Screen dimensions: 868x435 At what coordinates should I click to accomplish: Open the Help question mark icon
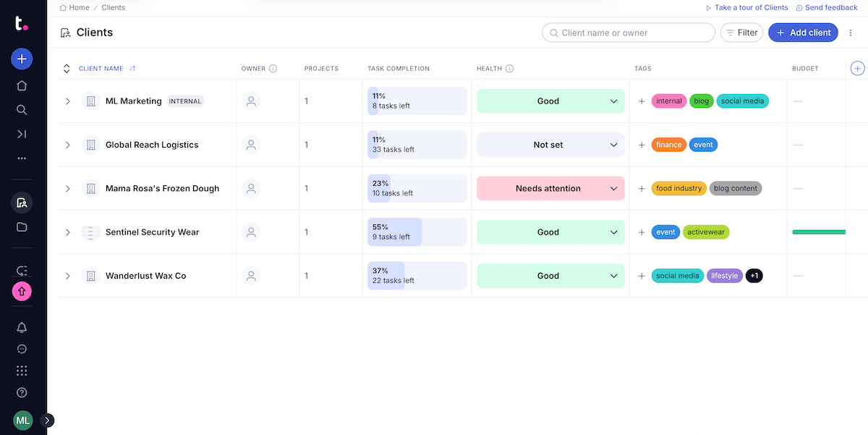tap(22, 392)
